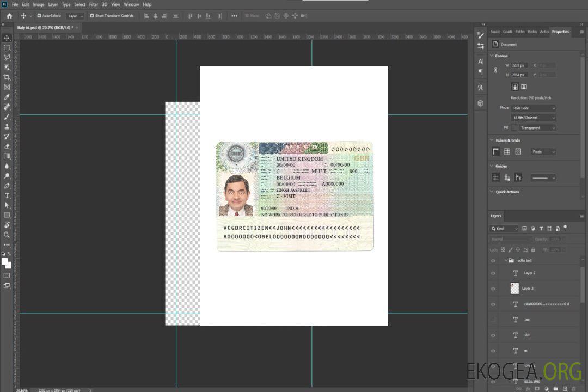
Task: Open the Window menu
Action: coord(131,4)
